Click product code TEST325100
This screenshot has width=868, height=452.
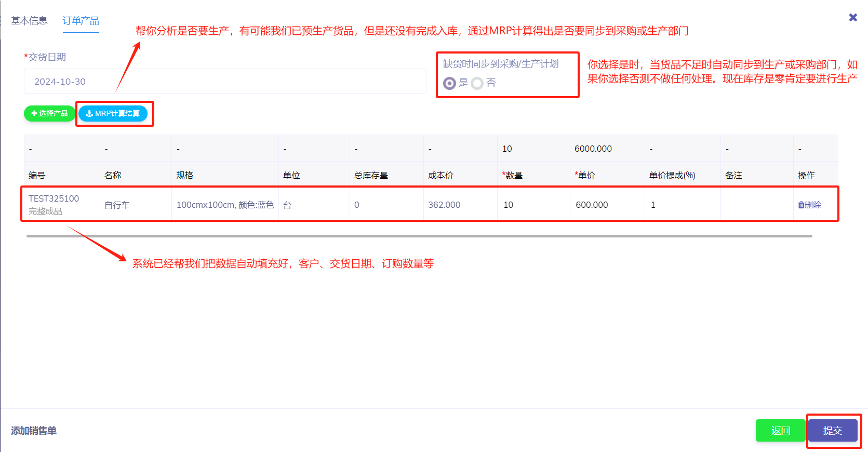coord(54,198)
